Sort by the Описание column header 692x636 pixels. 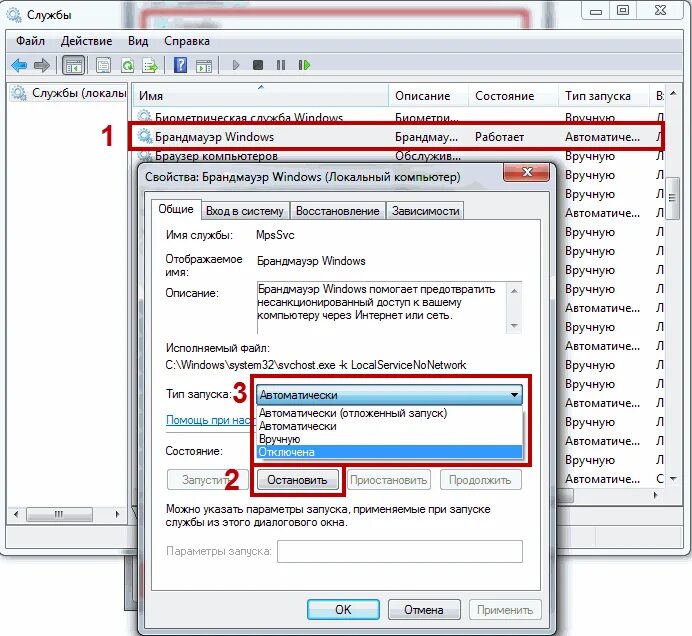tap(428, 96)
